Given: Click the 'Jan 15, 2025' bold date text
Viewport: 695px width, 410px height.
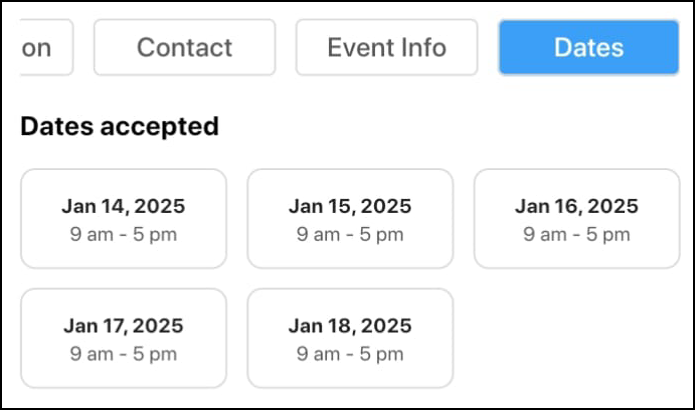Looking at the screenshot, I should pos(350,207).
